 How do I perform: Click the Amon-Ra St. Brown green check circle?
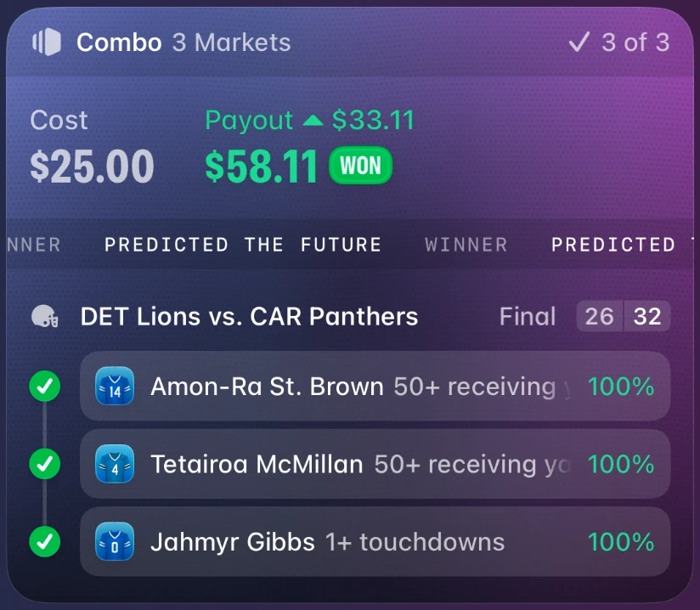[45, 386]
